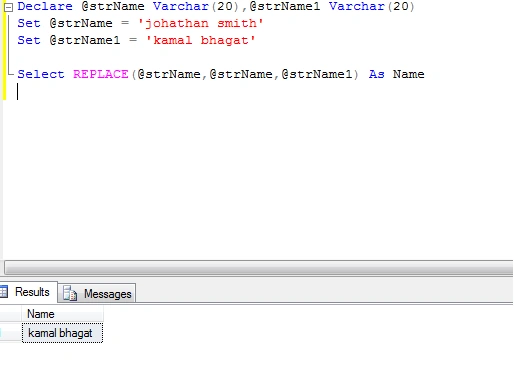Select the 'kamal bhagat' result cell
514x366 pixels.
point(62,333)
